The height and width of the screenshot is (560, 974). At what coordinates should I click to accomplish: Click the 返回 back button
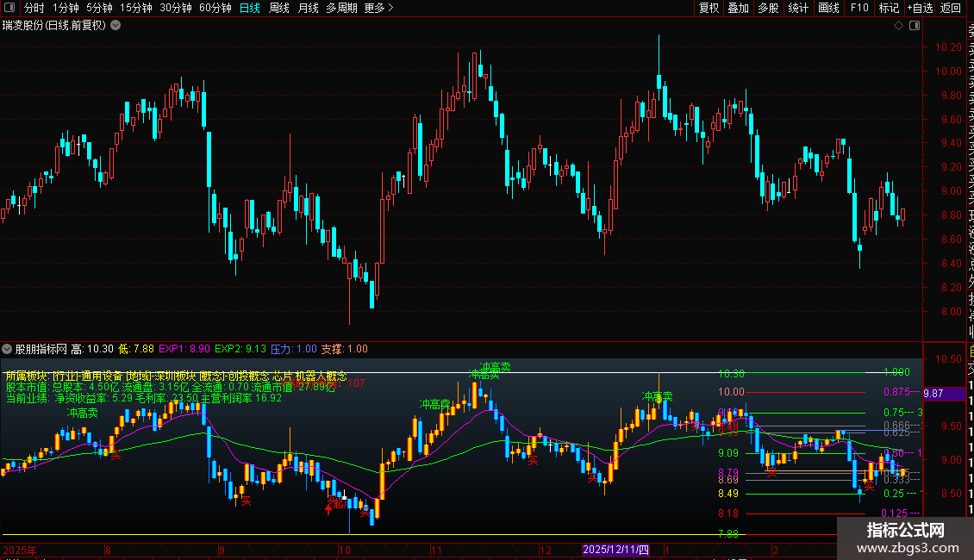(951, 8)
